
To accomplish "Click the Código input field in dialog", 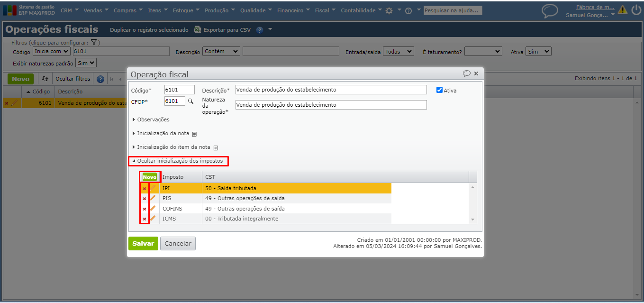I will (180, 90).
